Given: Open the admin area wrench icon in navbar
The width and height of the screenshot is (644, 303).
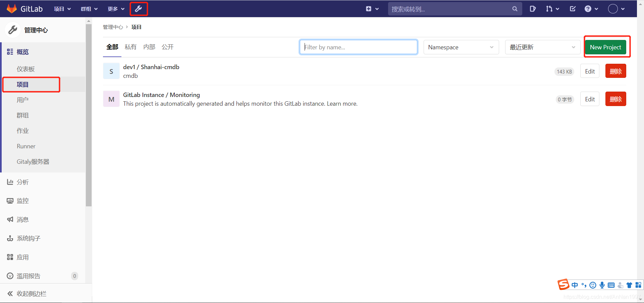Looking at the screenshot, I should (139, 9).
